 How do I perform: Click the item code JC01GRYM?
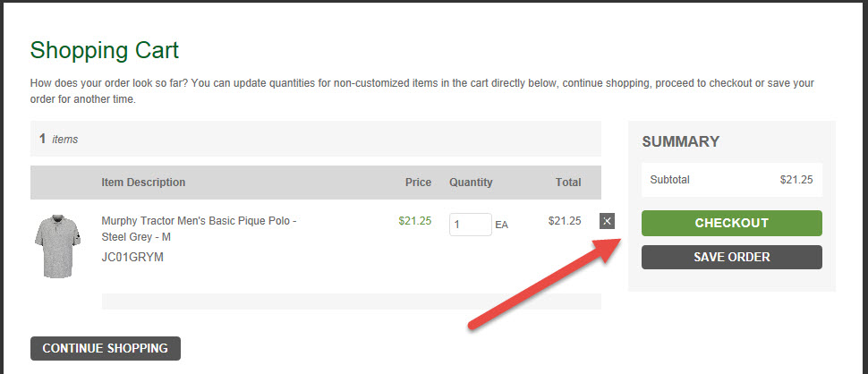(x=132, y=257)
